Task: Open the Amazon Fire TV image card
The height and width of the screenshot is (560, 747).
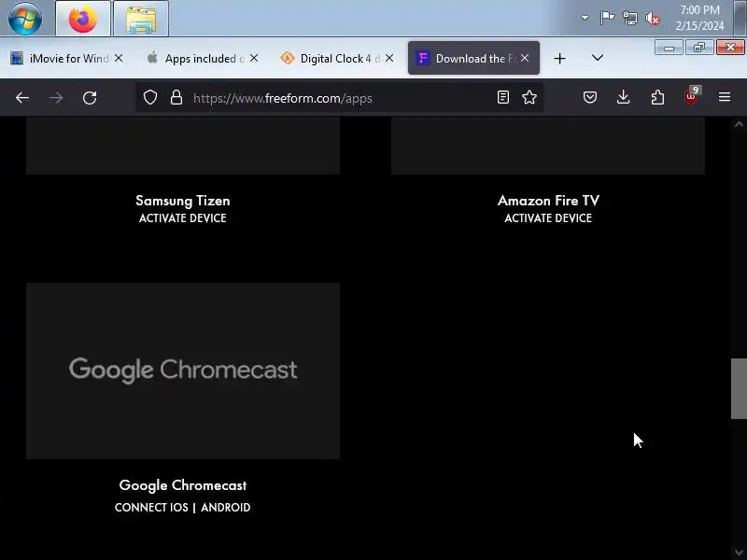Action: click(548, 146)
